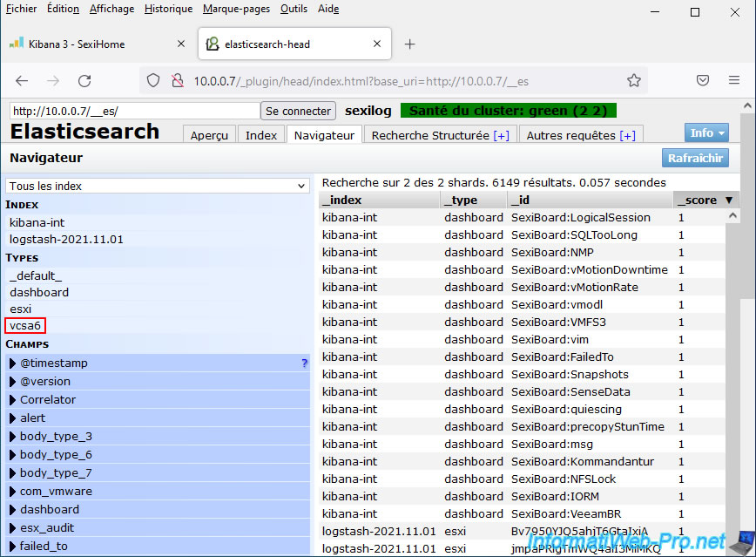Open the Historique menu
The image size is (756, 557).
(168, 9)
